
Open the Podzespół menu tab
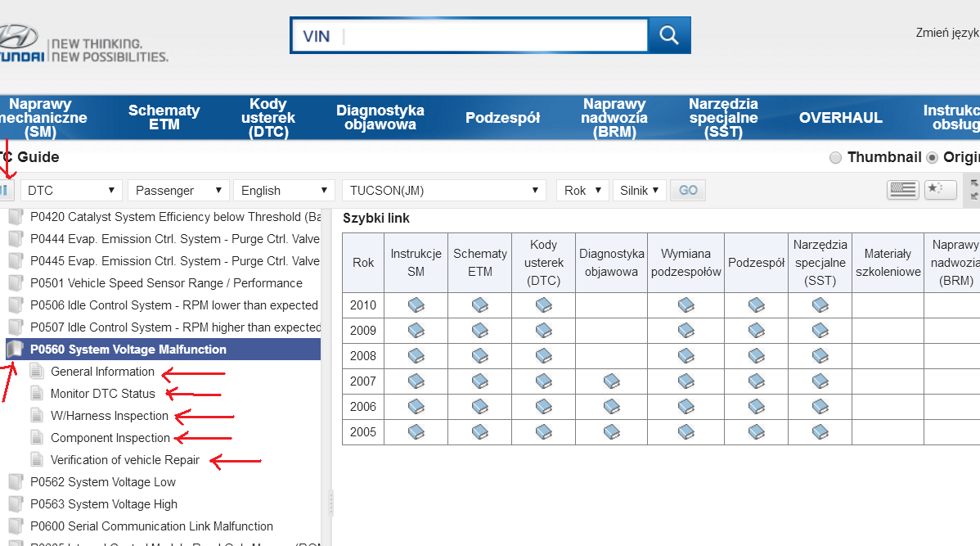tap(502, 118)
